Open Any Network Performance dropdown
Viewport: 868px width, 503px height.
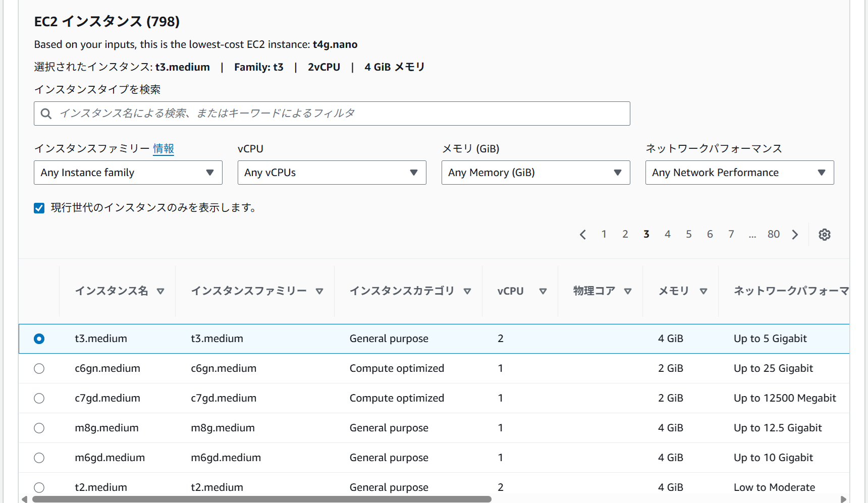(740, 173)
